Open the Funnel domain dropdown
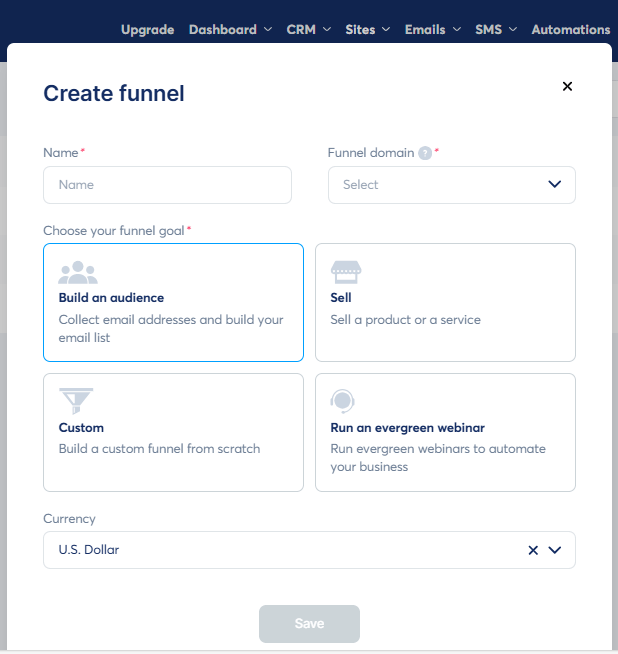 [451, 185]
